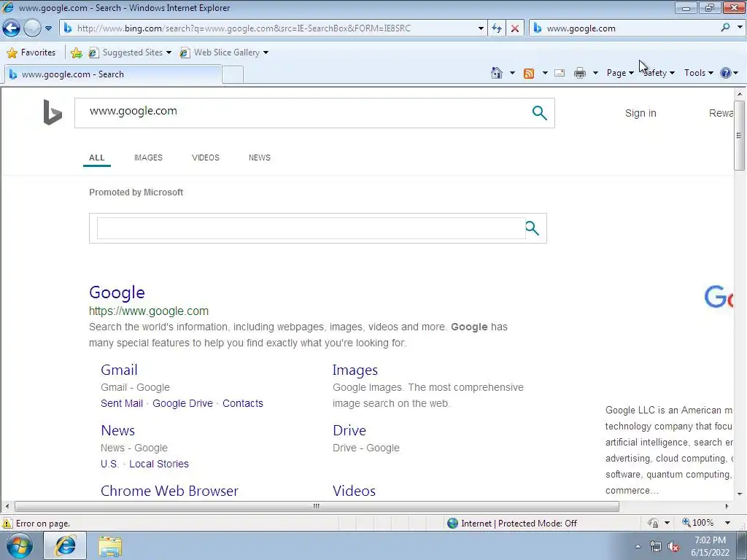Viewport: 747px width, 560px height.
Task: Open the Page menu
Action: (x=620, y=73)
